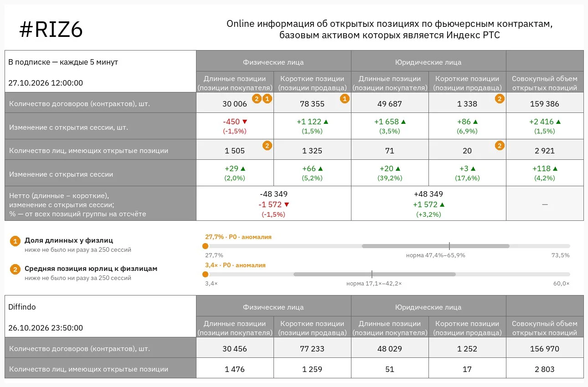Click the 'Diffindo' label
Screen dimensions: 588x387
pos(22,307)
